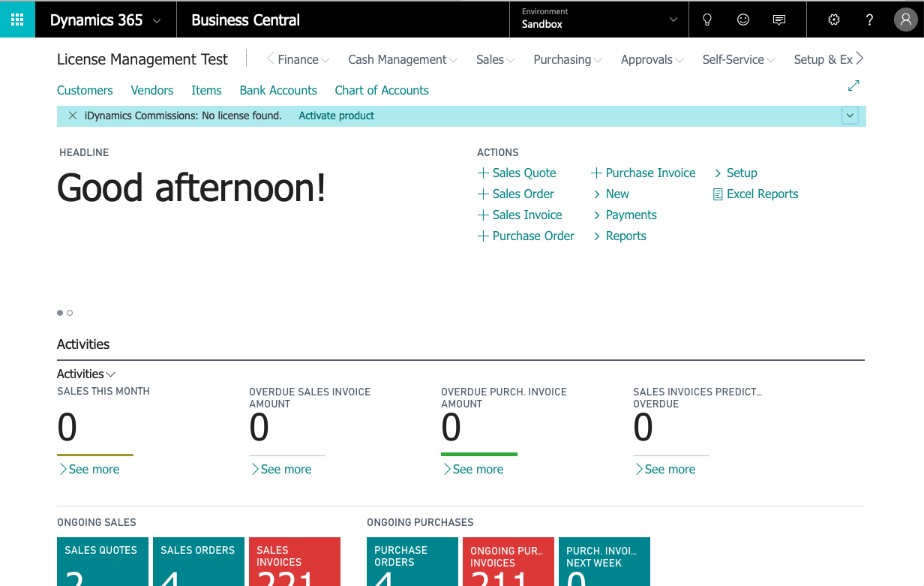924x586 pixels.
Task: Click the lightbulb ideas icon
Action: coord(707,20)
